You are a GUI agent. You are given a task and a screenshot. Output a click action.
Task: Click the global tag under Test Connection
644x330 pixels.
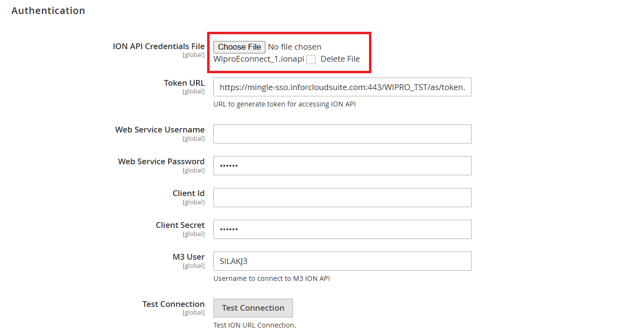(194, 312)
